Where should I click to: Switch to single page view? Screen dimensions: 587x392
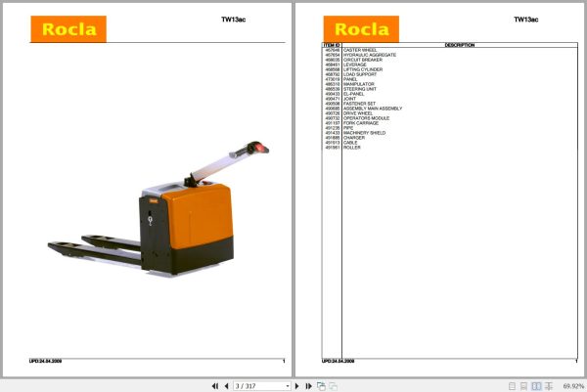coord(512,386)
